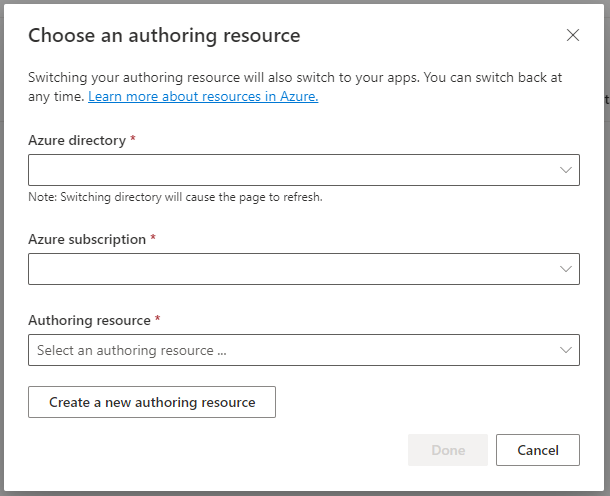Open the Azure subscription combo box
Screen dimensions: 610x496
coord(304,269)
